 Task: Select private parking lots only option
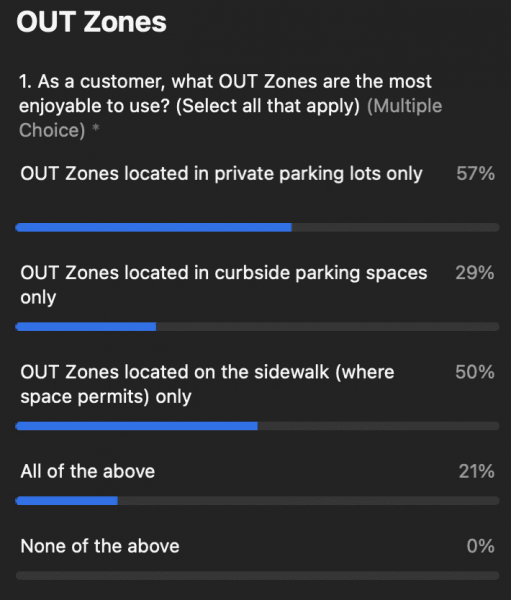221,174
